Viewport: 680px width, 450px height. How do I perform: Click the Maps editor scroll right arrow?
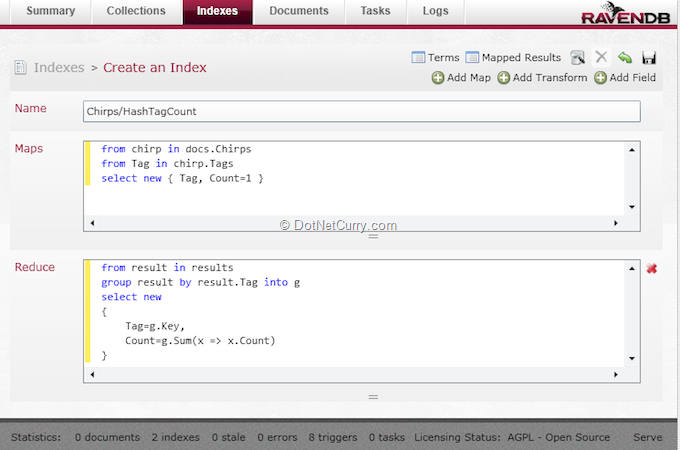tap(616, 223)
